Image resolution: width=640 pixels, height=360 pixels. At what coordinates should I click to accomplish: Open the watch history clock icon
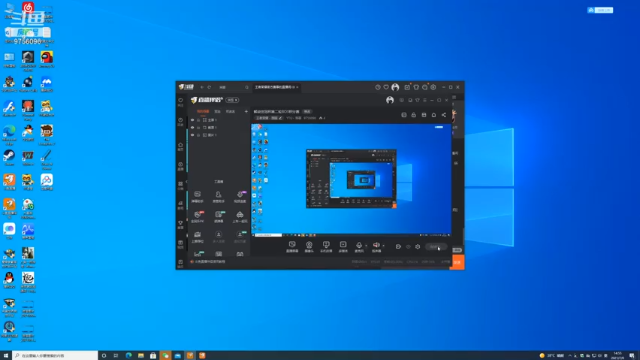378,87
